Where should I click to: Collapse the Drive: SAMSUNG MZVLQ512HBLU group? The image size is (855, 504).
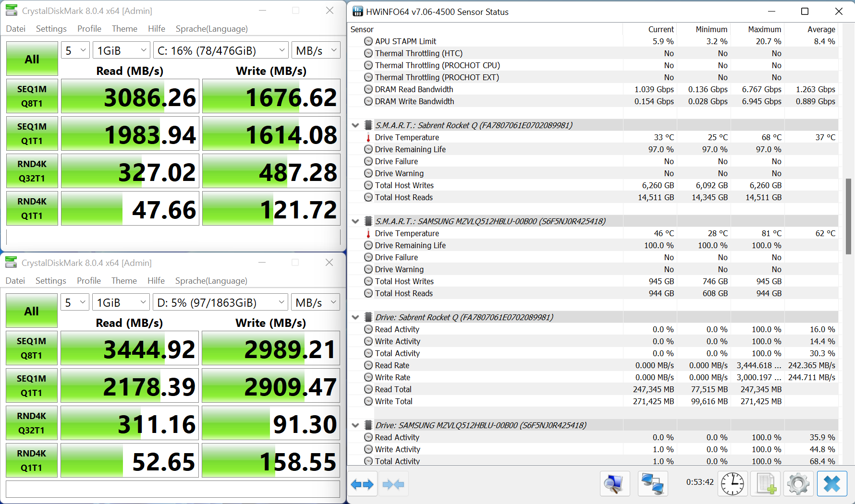[355, 425]
